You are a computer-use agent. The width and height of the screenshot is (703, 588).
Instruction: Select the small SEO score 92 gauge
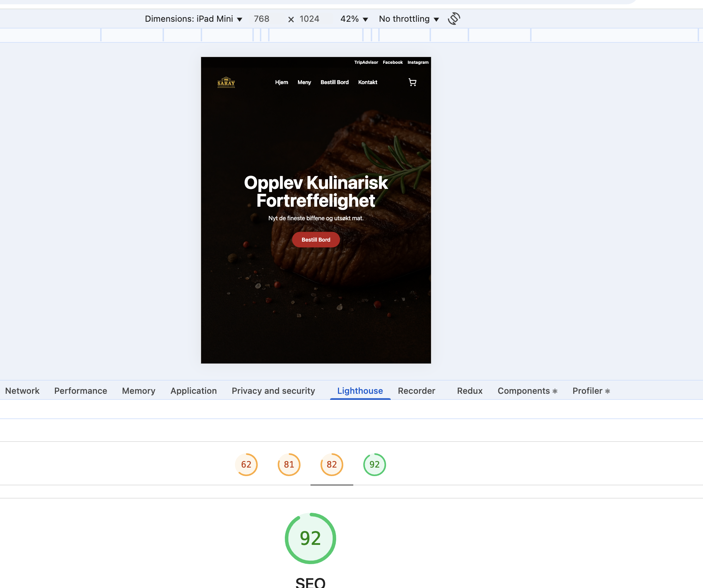(x=374, y=464)
